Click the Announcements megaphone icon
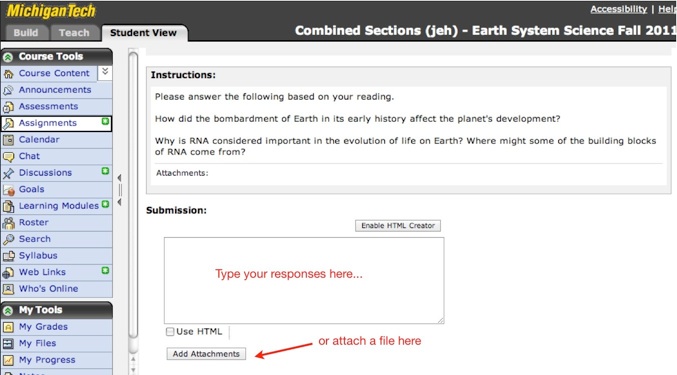Image resolution: width=677 pixels, height=375 pixels. (x=8, y=90)
